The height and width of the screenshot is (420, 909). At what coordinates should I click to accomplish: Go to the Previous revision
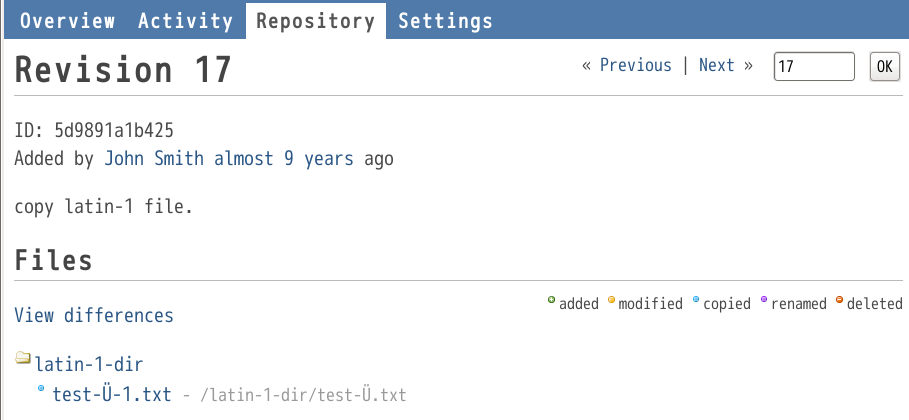(635, 65)
